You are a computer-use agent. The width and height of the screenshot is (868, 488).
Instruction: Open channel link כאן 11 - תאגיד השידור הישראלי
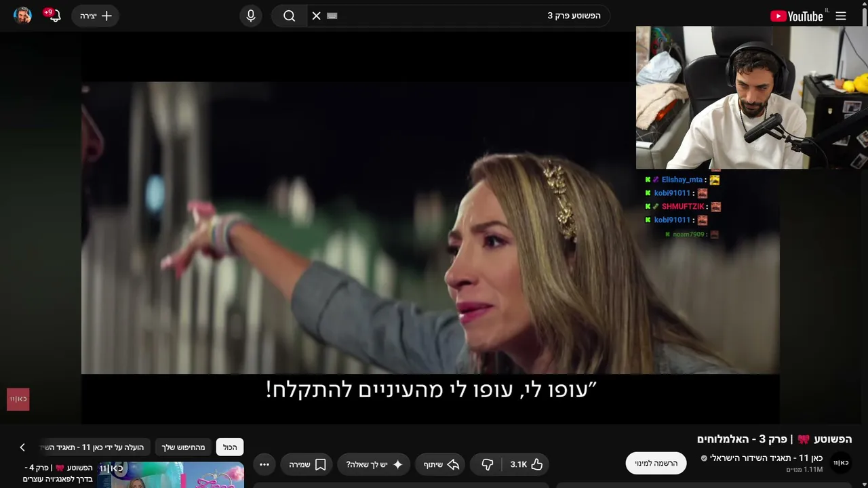(766, 458)
